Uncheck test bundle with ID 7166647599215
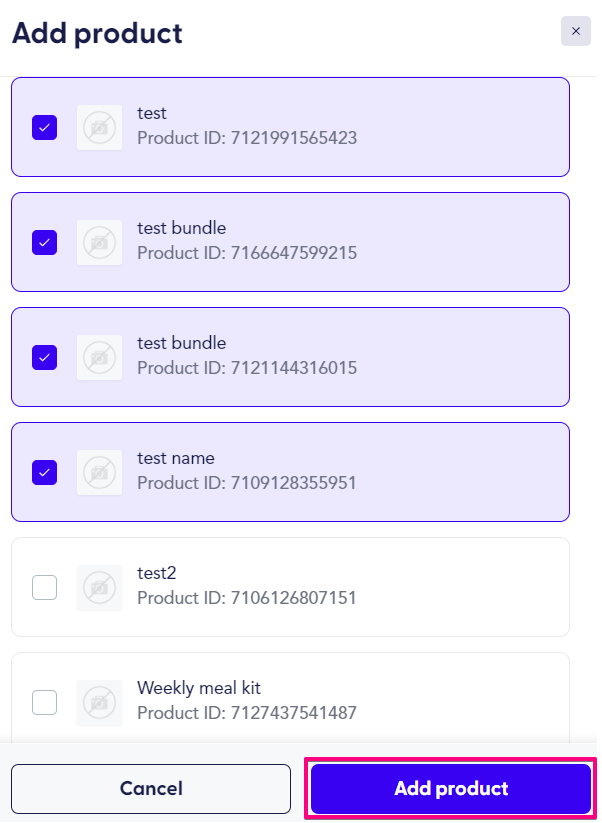 tap(45, 242)
